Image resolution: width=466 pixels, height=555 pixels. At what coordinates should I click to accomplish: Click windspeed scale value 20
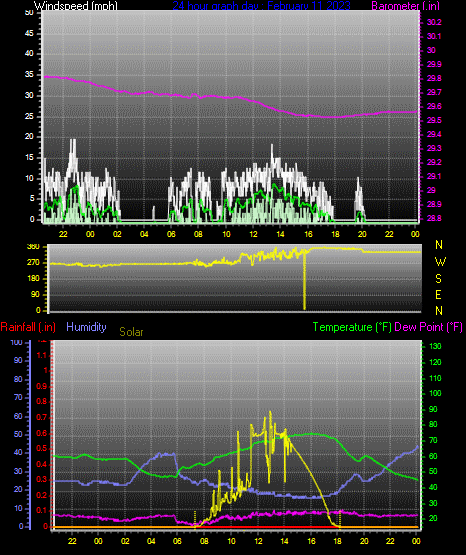click(x=29, y=137)
